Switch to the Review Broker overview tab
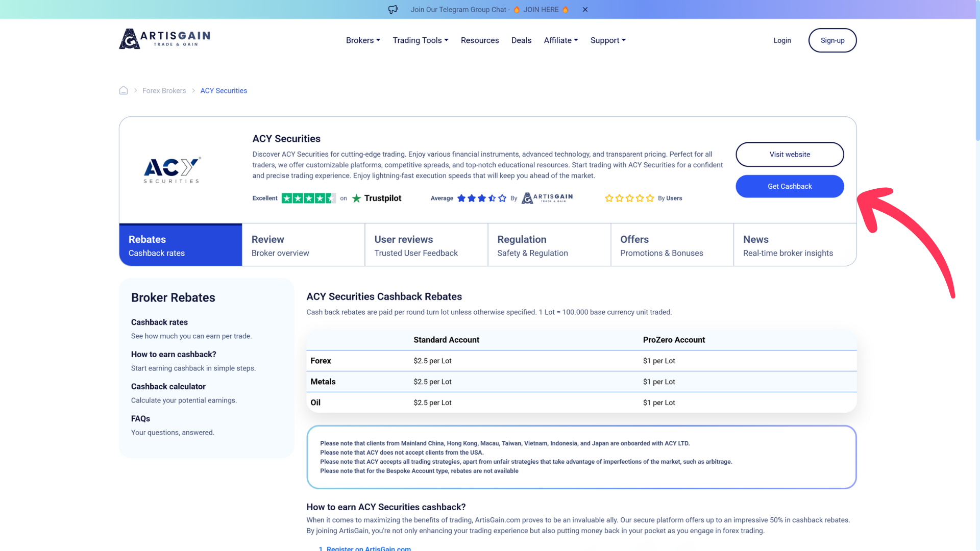The width and height of the screenshot is (980, 551). 304,245
